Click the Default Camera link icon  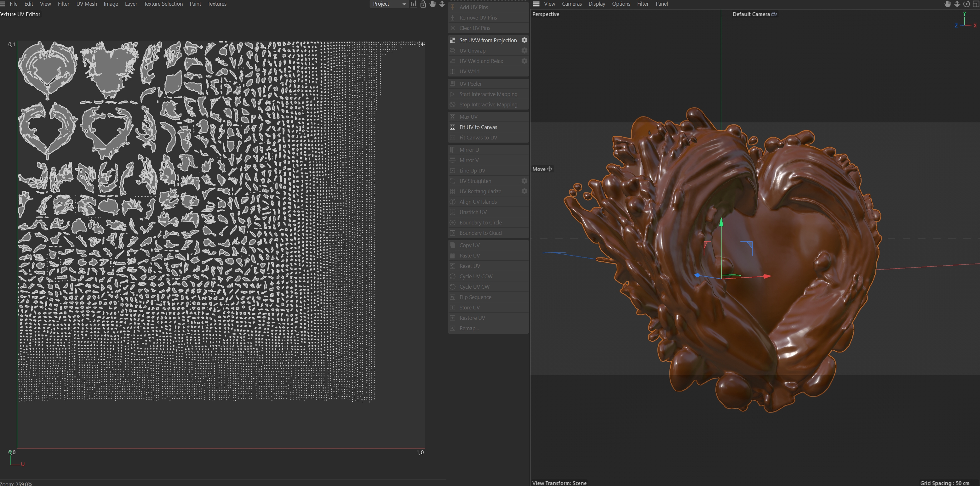tap(774, 14)
